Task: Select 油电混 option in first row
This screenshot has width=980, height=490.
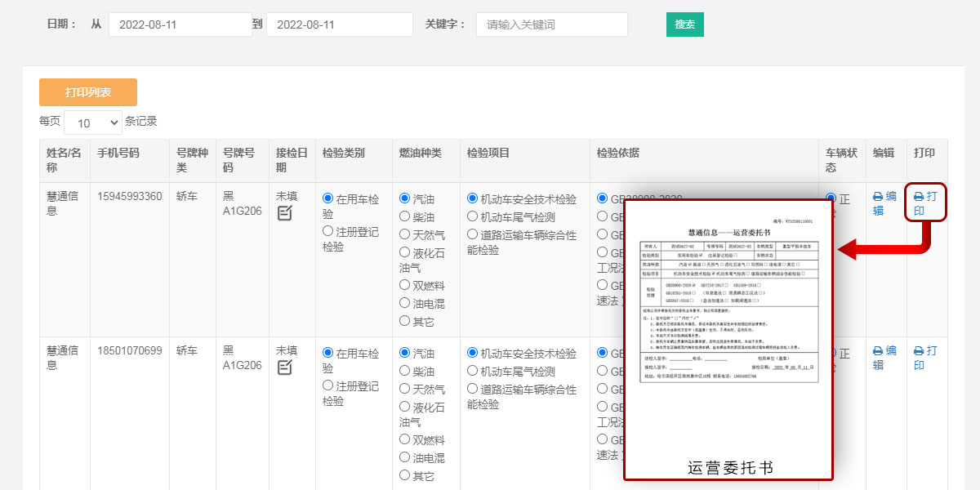Action: 405,303
